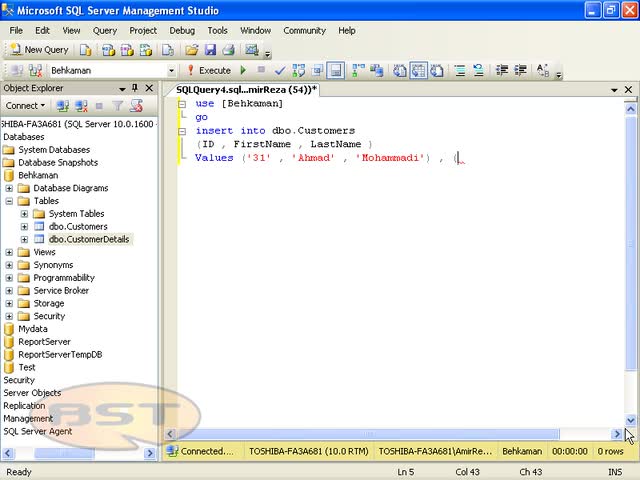Click Comment out selected lines icon
Screen dimensions: 640x480
[460, 71]
